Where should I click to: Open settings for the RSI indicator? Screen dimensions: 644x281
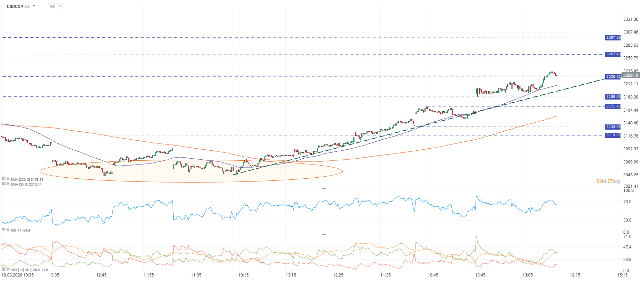(x=4, y=230)
